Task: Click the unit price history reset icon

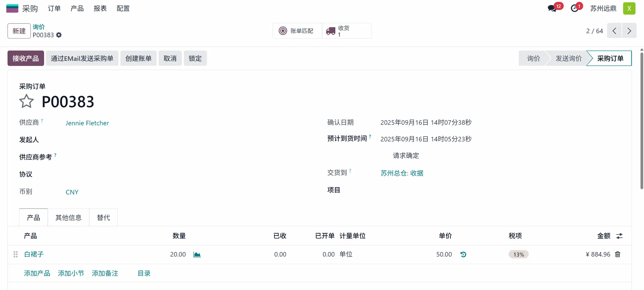Action: [463, 255]
